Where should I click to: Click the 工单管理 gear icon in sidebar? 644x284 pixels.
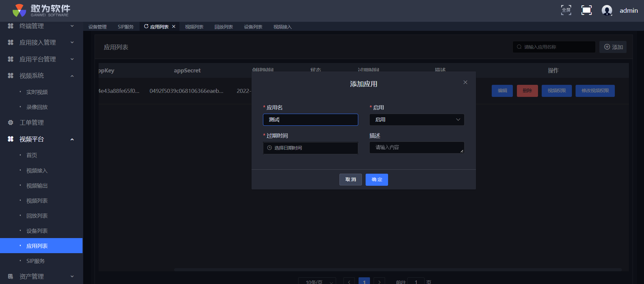(11, 123)
